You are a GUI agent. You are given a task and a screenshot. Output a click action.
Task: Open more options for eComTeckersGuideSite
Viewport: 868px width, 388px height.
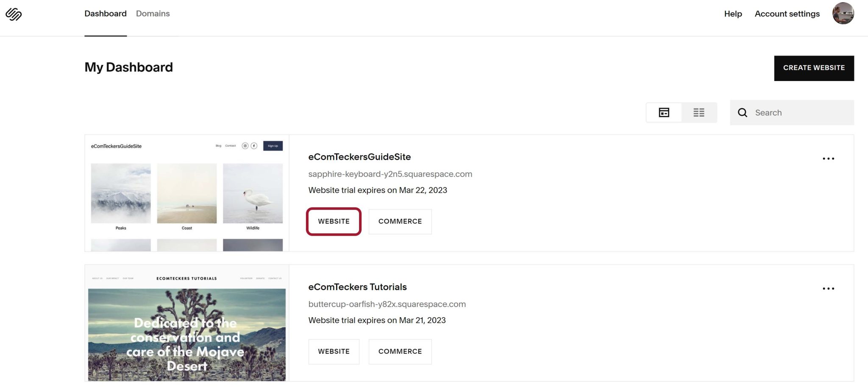pyautogui.click(x=828, y=159)
